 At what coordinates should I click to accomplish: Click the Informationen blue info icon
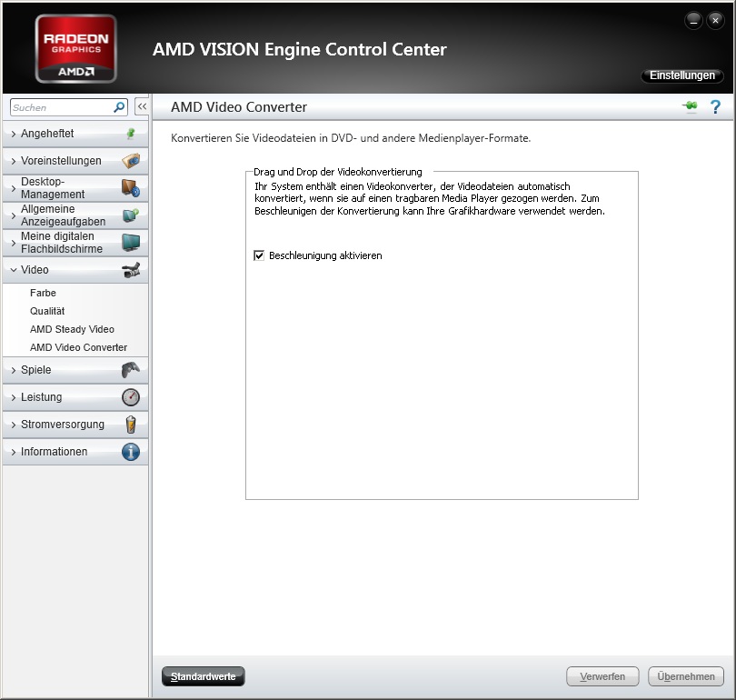pos(131,452)
